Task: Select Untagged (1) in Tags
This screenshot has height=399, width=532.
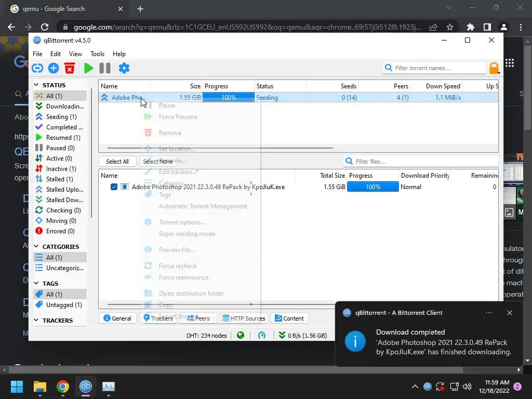Action: coord(60,305)
